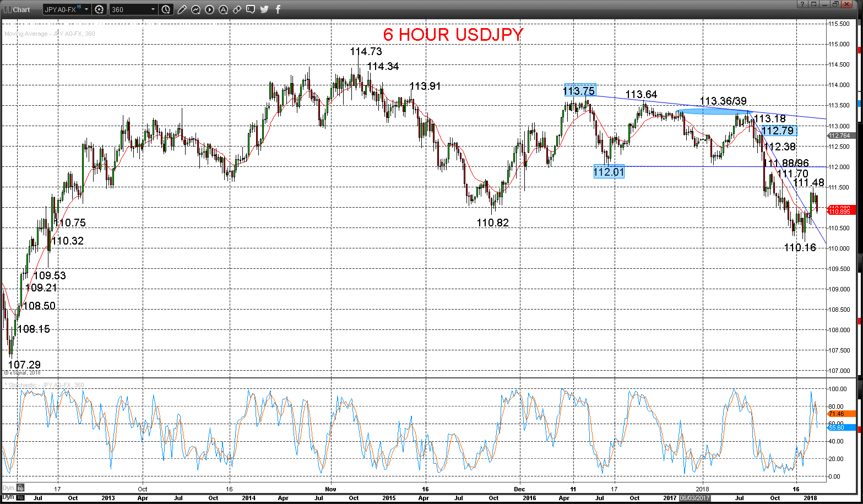Click the 110.16 low annotation
Screen dimensions: 863x504
tap(800, 248)
